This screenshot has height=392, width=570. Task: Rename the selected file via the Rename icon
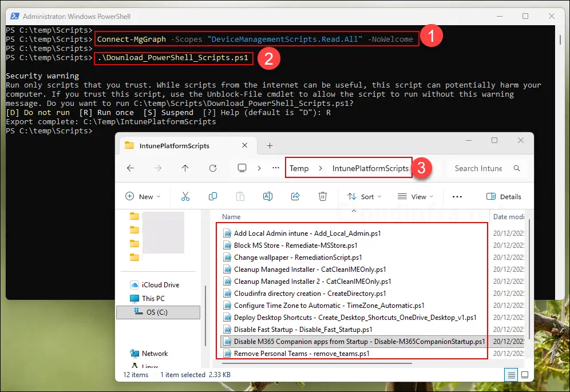tap(267, 196)
